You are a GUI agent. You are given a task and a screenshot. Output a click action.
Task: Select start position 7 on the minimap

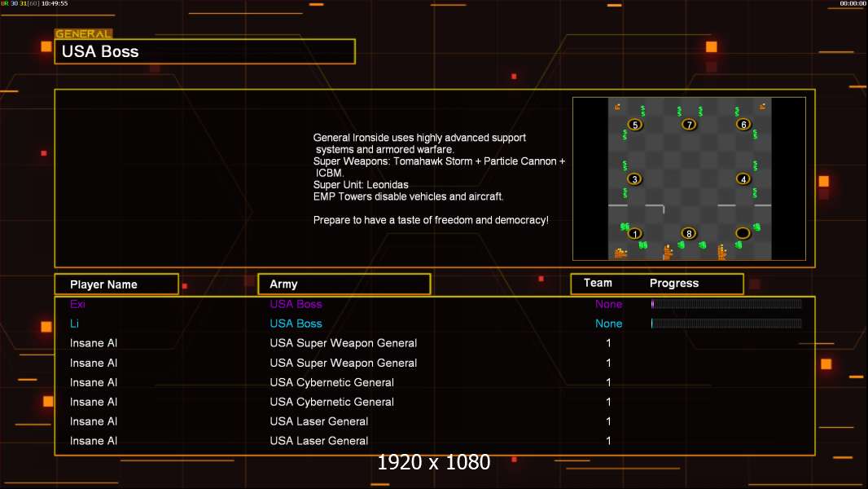689,124
